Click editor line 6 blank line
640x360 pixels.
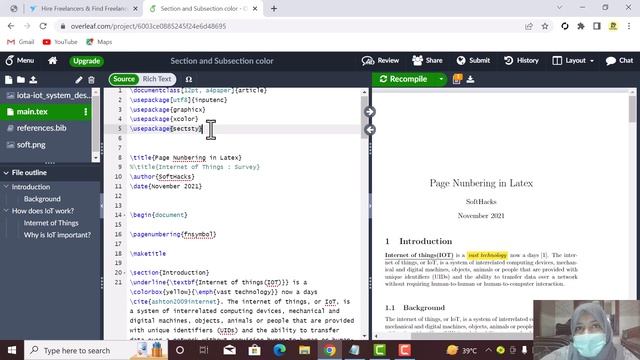click(245, 138)
